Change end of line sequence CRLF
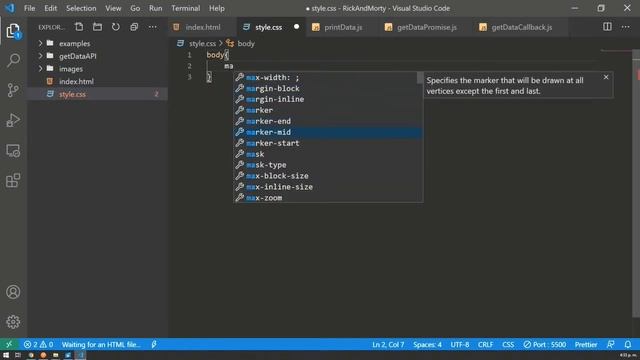This screenshot has width=640, height=360. point(485,344)
